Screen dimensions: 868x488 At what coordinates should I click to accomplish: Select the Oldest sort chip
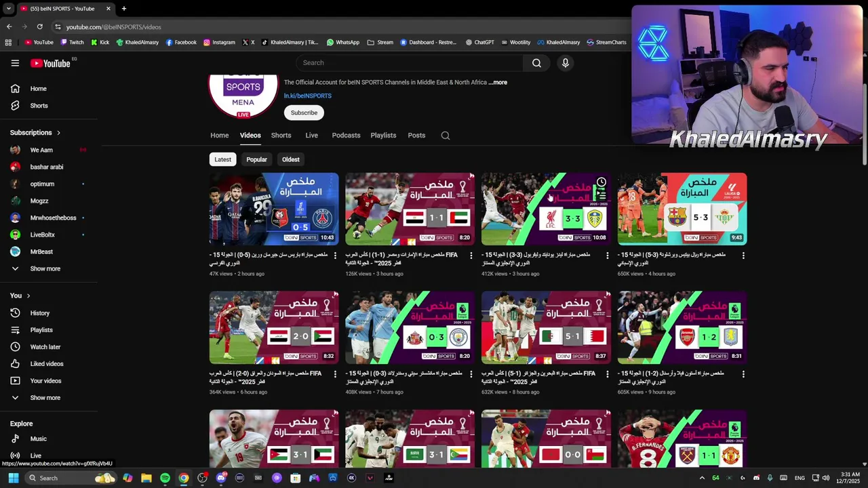tap(290, 159)
